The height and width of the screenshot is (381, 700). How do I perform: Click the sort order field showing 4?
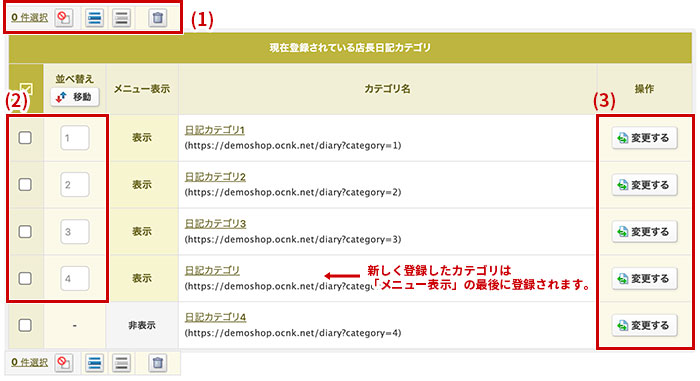pyautogui.click(x=75, y=278)
